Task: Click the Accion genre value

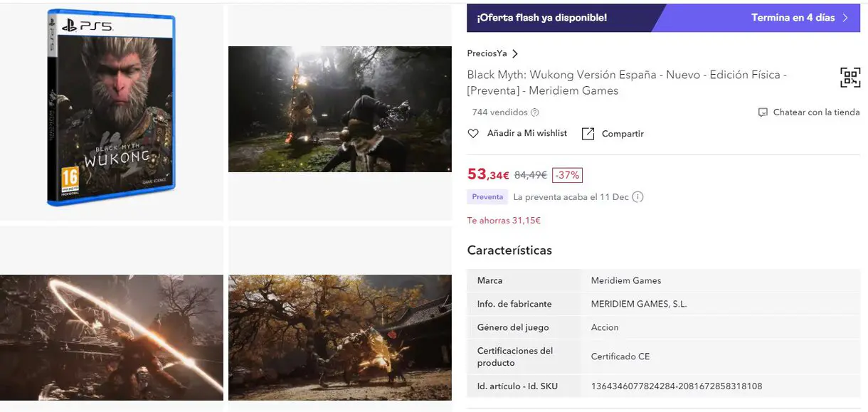Action: [605, 327]
